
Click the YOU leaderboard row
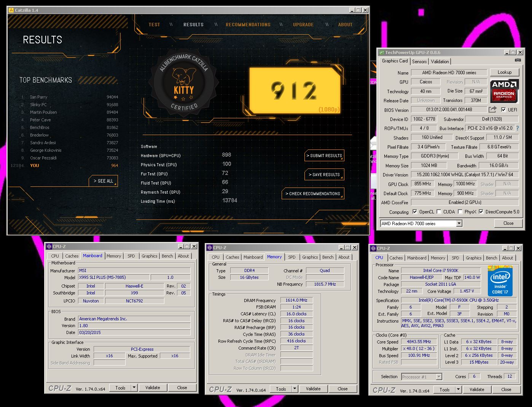point(65,165)
